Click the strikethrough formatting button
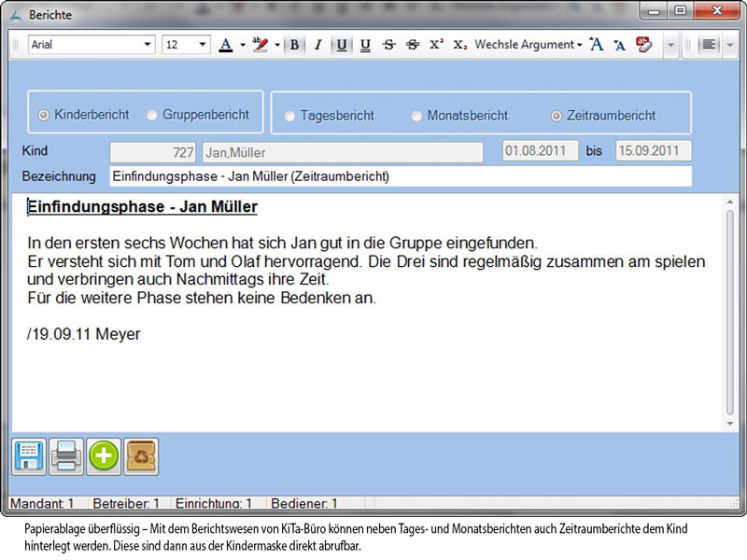 pyautogui.click(x=388, y=45)
